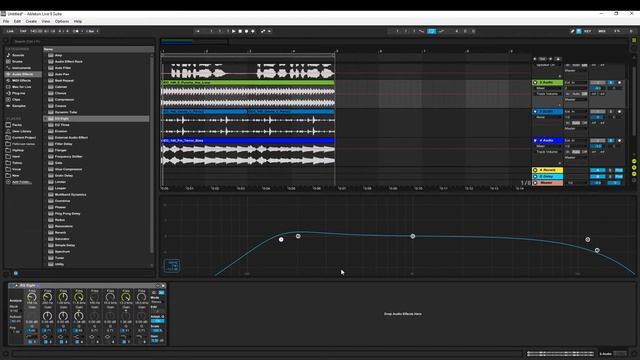
Task: Toggle EQ Eight filter band 2 on/off
Action: 46,342
